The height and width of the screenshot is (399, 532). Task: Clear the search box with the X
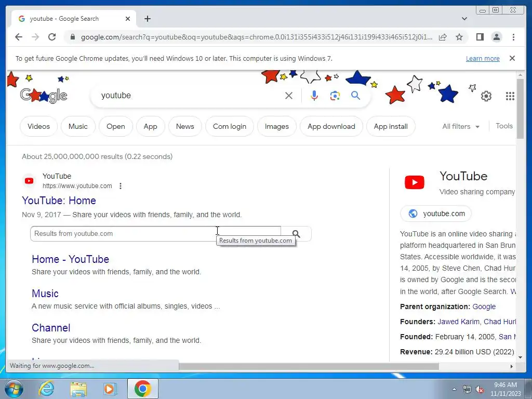tap(289, 96)
